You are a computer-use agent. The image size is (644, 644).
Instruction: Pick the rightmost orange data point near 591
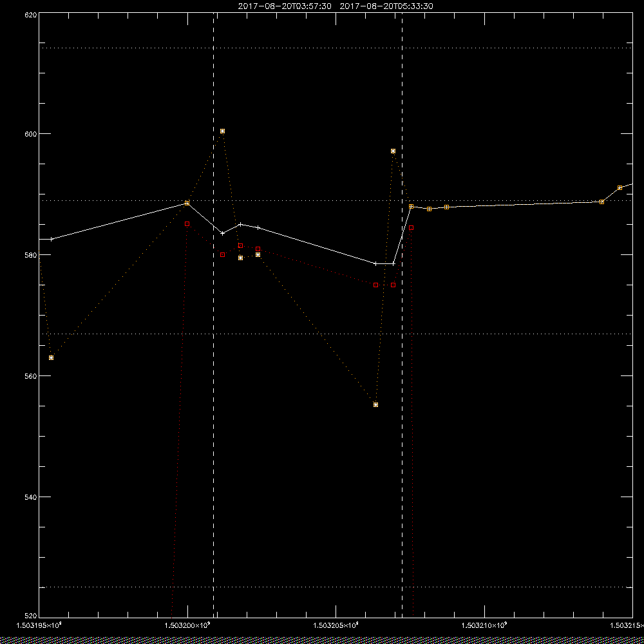620,187
